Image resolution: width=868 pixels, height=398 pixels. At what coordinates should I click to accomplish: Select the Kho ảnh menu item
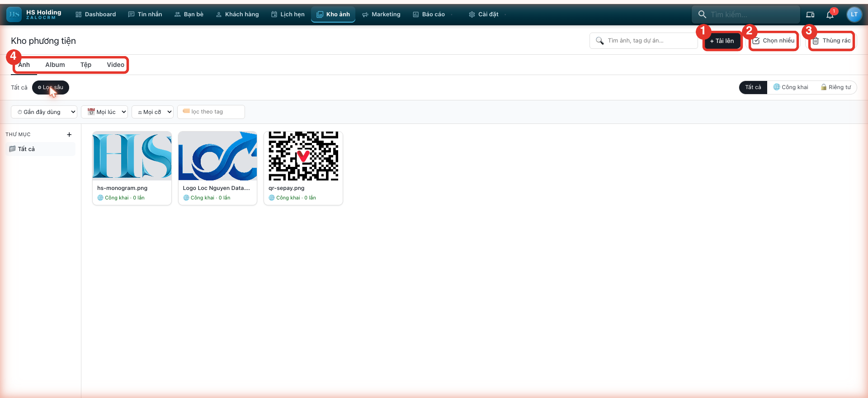coord(333,14)
